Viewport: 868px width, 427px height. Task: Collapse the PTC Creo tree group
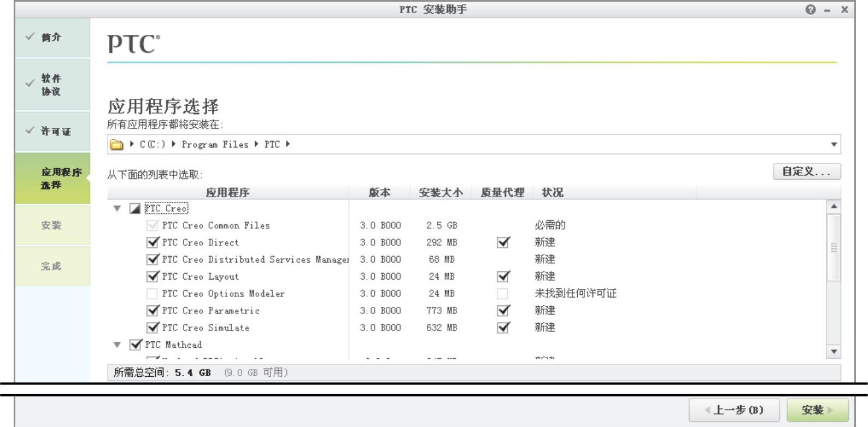(x=117, y=209)
